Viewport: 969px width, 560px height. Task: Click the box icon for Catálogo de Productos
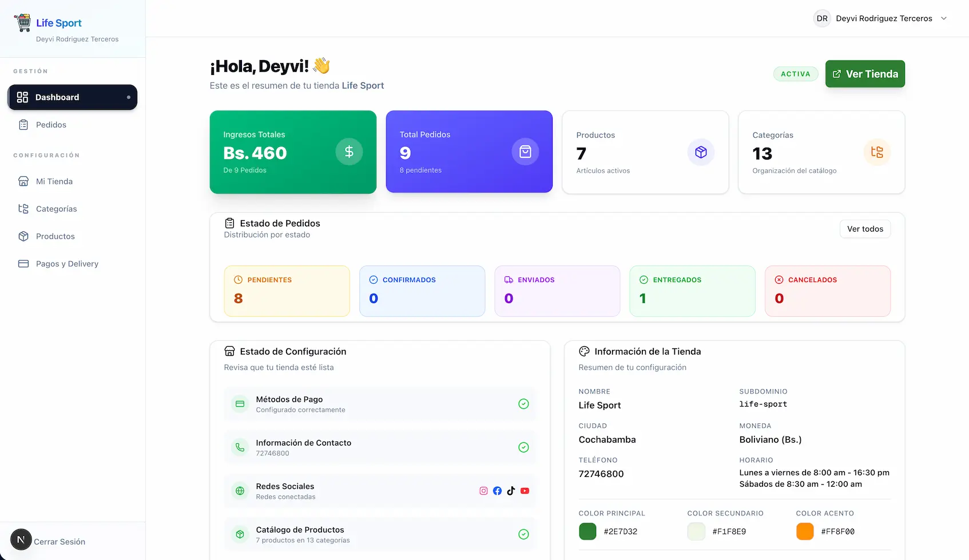(240, 534)
